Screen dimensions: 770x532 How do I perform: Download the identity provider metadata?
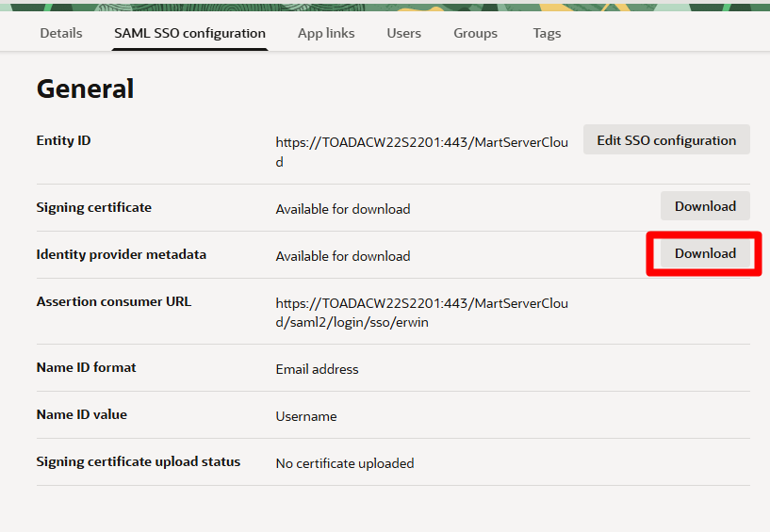pos(705,253)
